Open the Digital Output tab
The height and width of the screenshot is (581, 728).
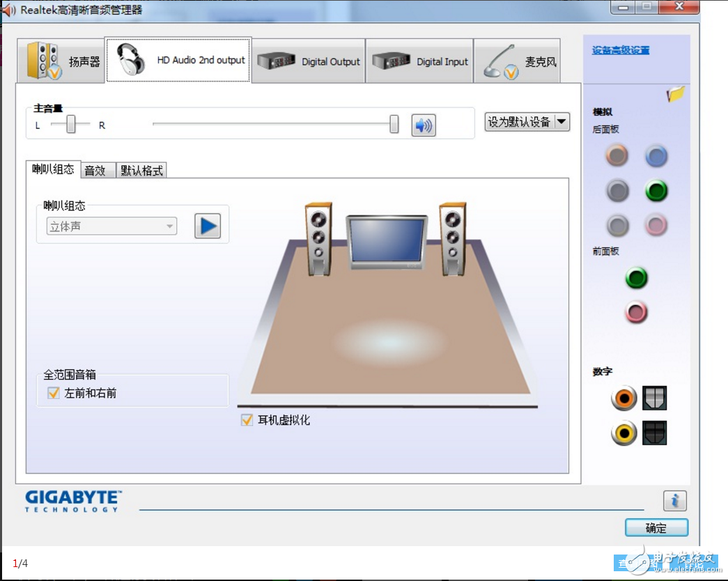[309, 61]
